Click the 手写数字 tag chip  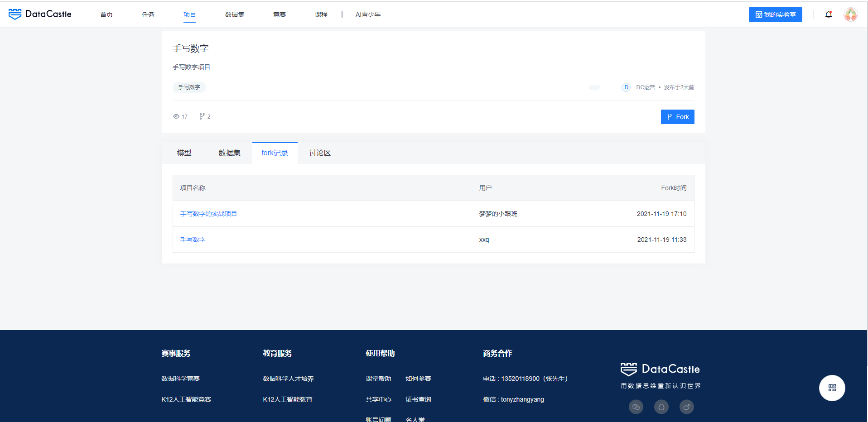(x=189, y=87)
